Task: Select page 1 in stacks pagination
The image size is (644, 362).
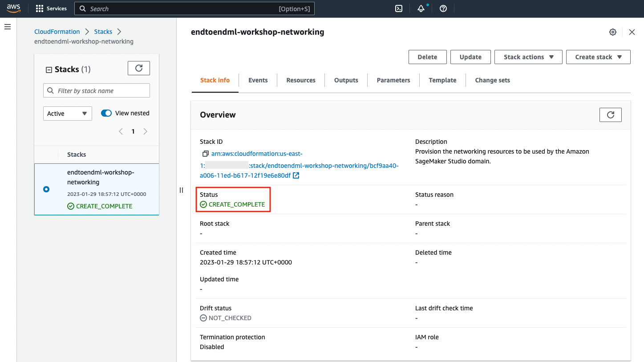Action: pos(133,131)
